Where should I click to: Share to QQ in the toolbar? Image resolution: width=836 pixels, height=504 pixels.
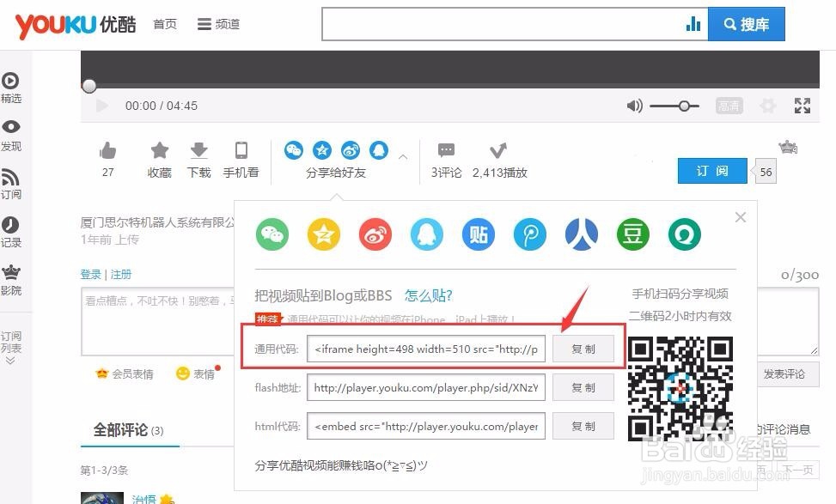click(x=379, y=150)
